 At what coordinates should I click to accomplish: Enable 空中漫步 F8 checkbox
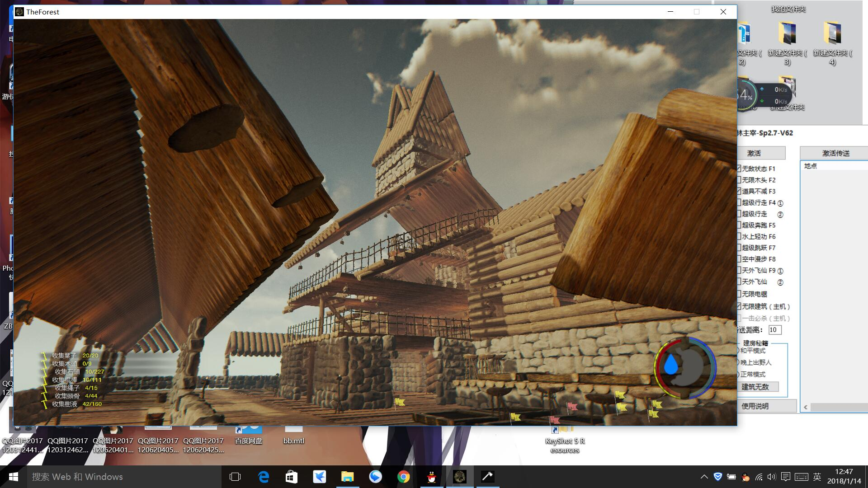pyautogui.click(x=739, y=259)
